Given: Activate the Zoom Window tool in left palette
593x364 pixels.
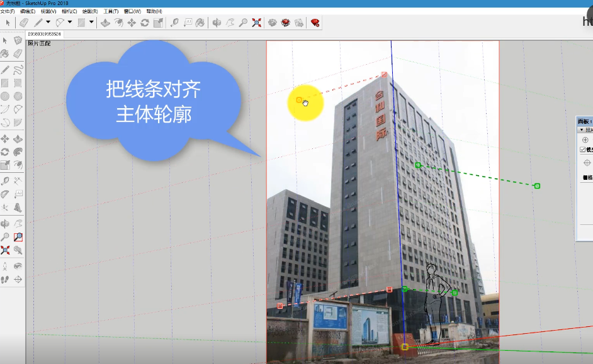Looking at the screenshot, I should (x=18, y=237).
